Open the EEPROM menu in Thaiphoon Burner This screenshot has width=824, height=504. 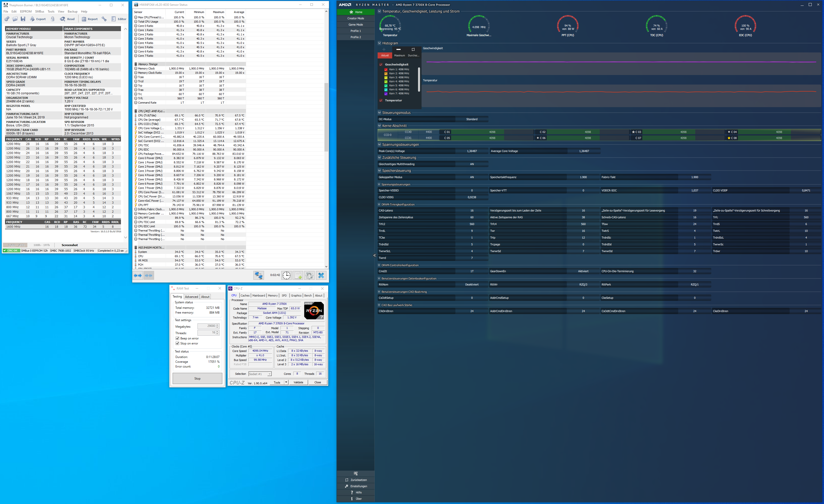[x=26, y=11]
